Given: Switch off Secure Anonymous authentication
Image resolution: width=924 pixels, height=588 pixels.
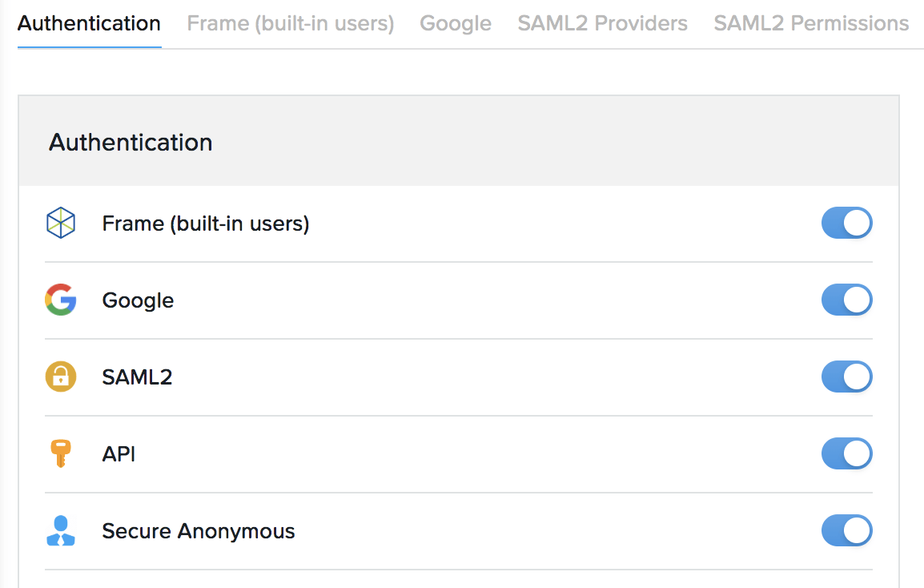Looking at the screenshot, I should 846,531.
